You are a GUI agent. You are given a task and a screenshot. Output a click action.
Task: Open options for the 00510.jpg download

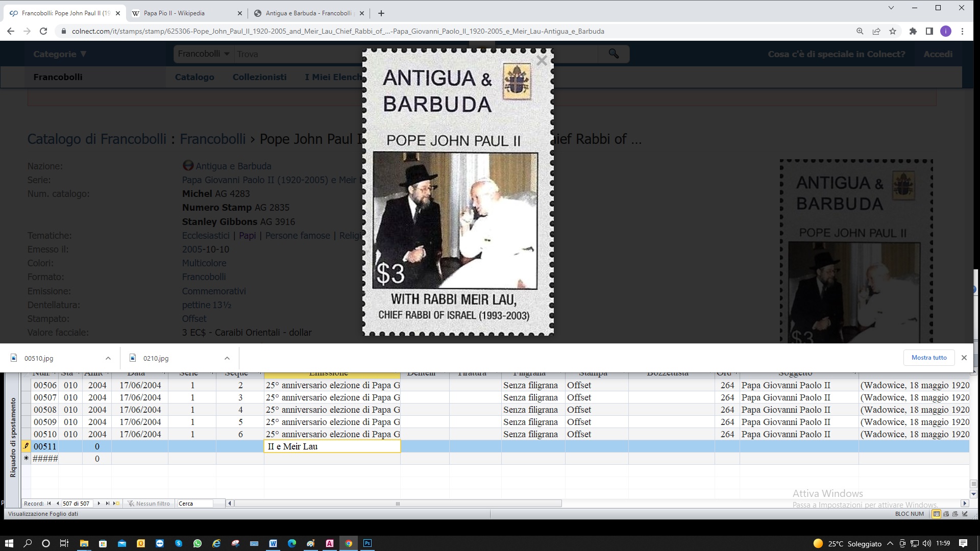click(x=108, y=358)
